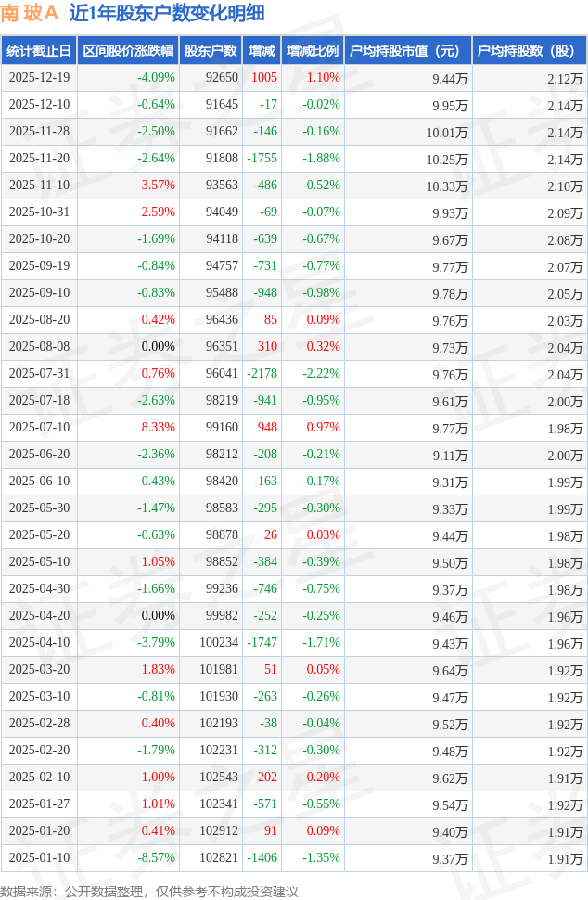Click the 区间股价涨跌幅 column header
This screenshot has height=900, width=588.
click(x=127, y=51)
